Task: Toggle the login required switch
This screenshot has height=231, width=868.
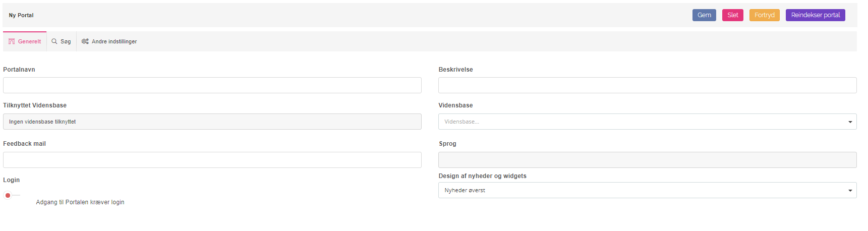Action: tap(12, 195)
